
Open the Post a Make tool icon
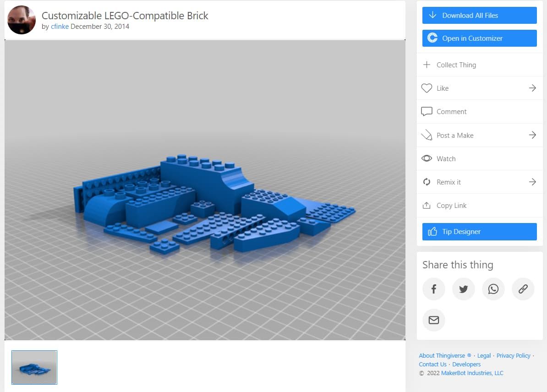[x=427, y=135]
